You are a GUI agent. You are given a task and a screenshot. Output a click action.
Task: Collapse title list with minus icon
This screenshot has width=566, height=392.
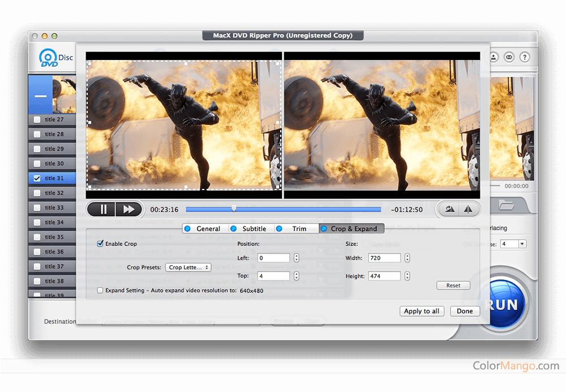coord(40,96)
